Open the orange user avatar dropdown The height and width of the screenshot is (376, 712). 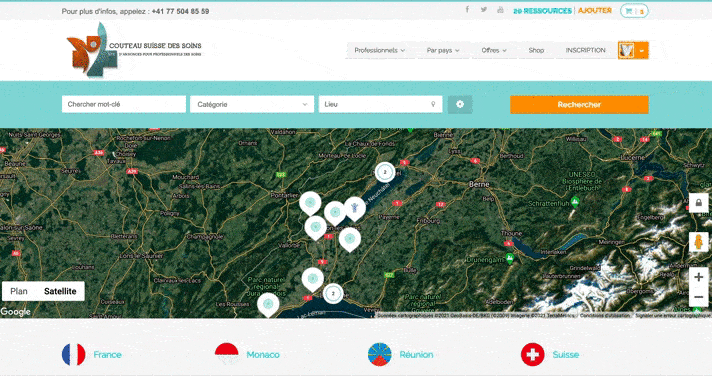point(633,50)
